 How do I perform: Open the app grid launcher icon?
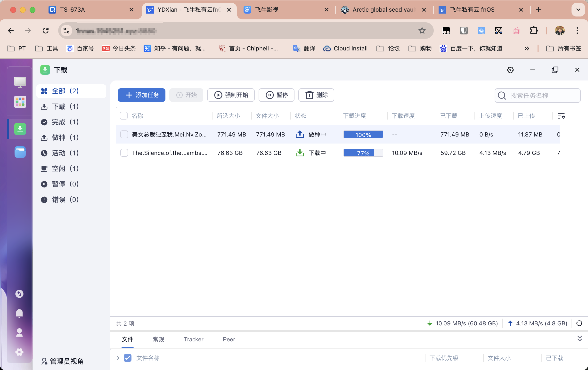click(20, 102)
